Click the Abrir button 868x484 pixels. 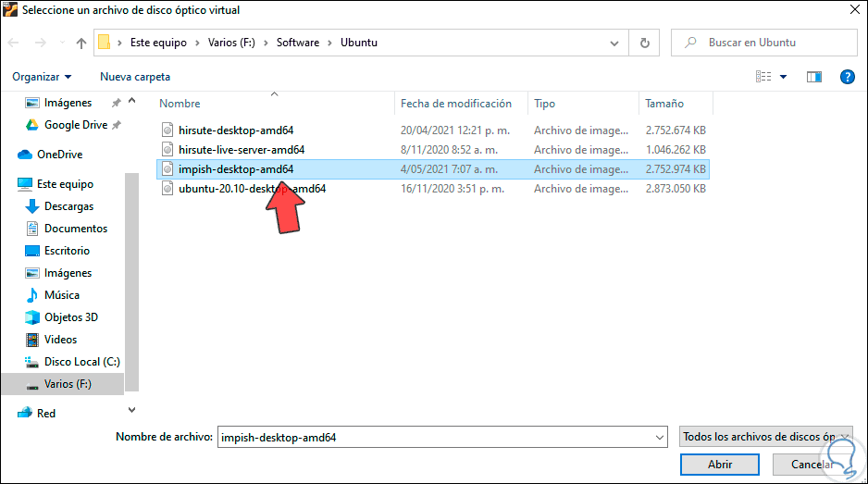click(x=720, y=464)
